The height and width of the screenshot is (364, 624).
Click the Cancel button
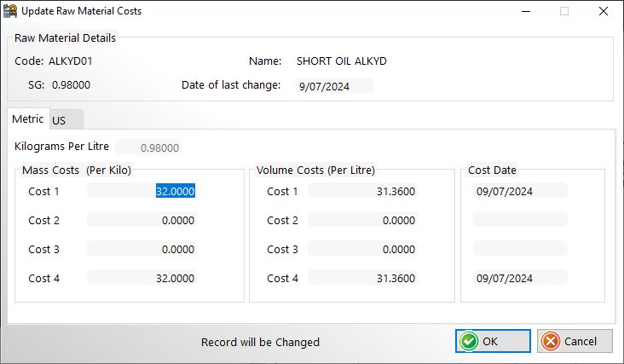[x=575, y=341]
